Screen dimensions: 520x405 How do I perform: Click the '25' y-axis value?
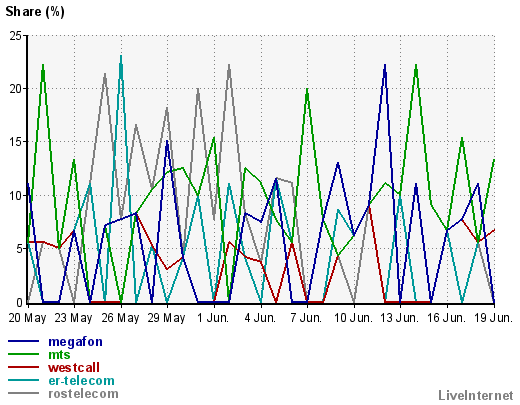(x=15, y=36)
